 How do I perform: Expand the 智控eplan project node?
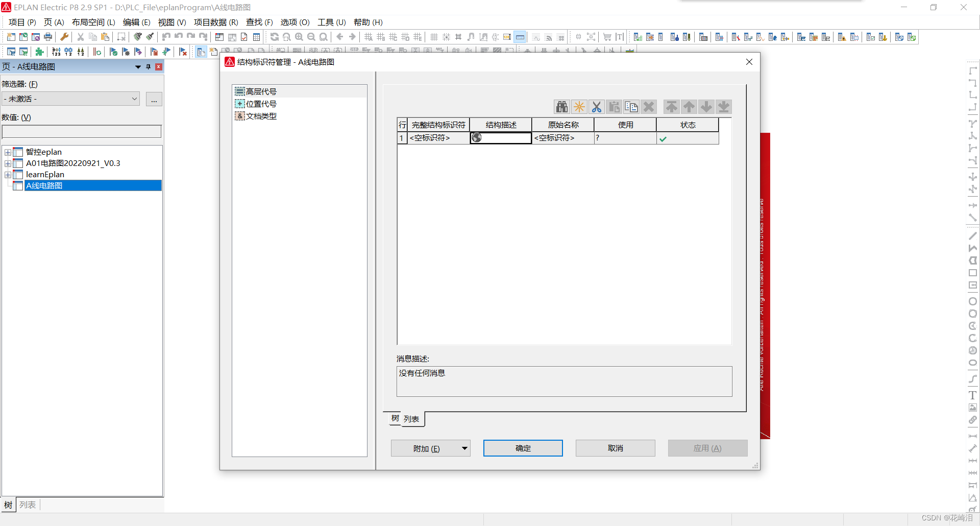click(8, 152)
